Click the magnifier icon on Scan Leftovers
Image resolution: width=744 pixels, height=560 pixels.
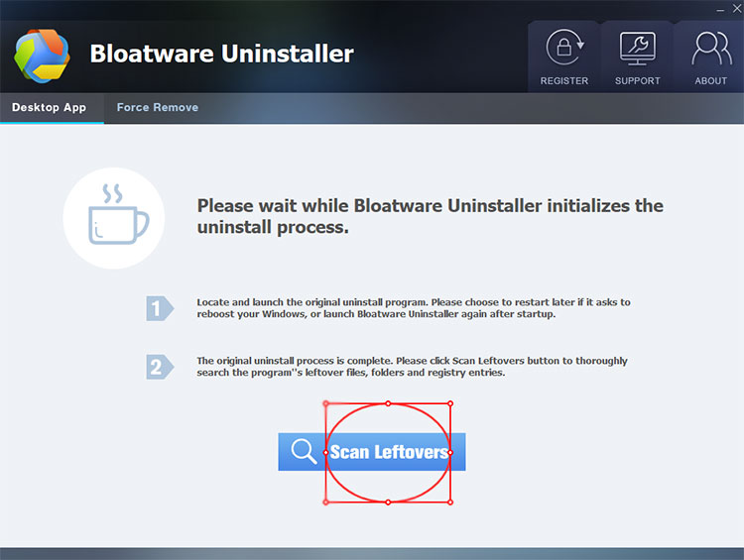[x=304, y=451]
